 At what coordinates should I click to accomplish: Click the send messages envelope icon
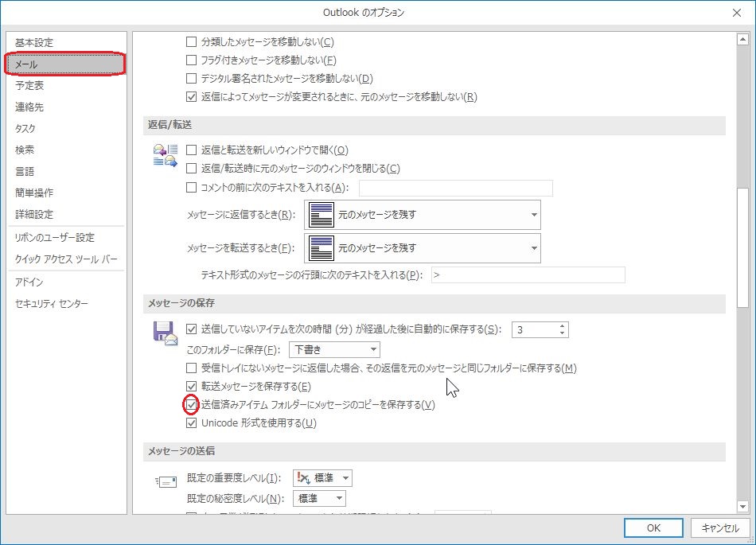[x=166, y=481]
